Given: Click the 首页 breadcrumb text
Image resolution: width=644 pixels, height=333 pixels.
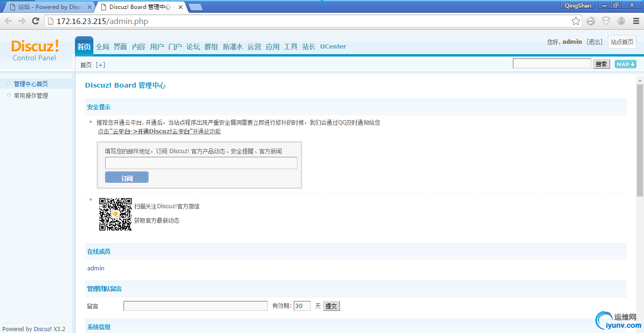Looking at the screenshot, I should point(86,65).
